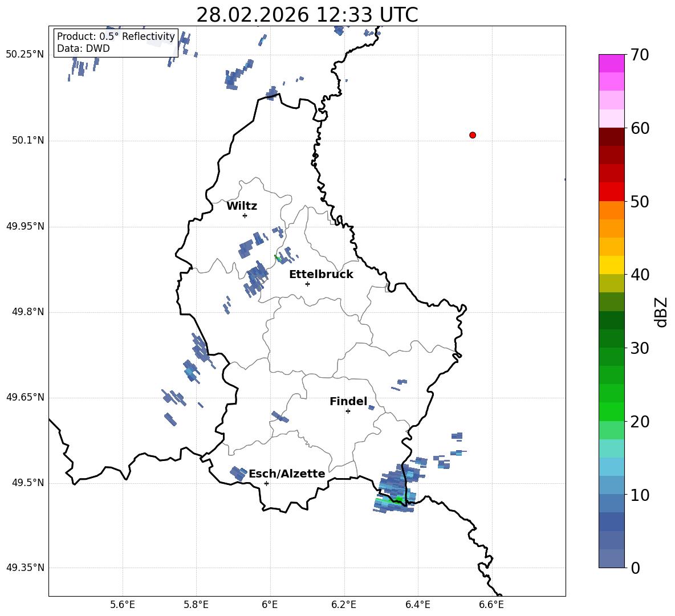675x616 pixels.
Task: Click the colorbar tick label 30
Action: click(639, 348)
